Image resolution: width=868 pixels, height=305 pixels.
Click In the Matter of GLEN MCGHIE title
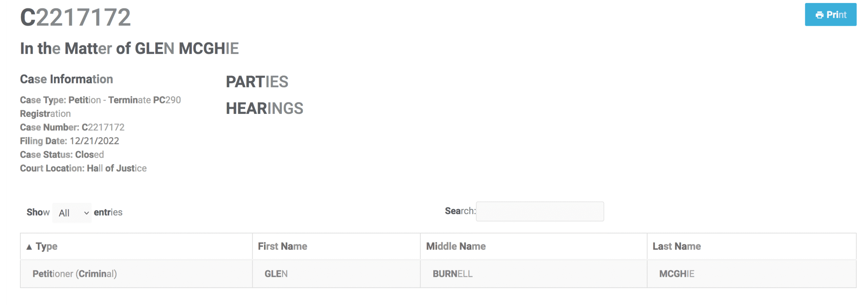[130, 48]
